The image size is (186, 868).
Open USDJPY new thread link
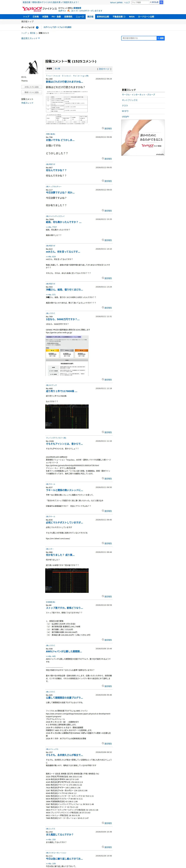pos(126,117)
